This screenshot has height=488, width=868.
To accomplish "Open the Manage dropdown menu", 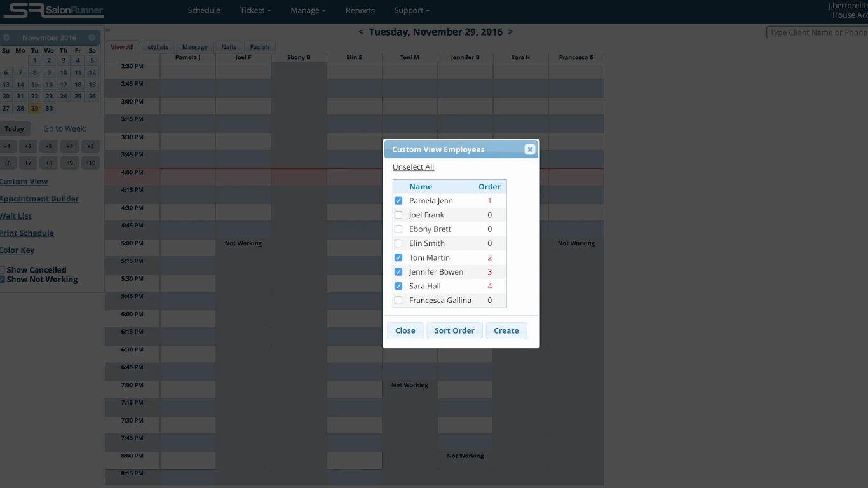I will pyautogui.click(x=306, y=10).
